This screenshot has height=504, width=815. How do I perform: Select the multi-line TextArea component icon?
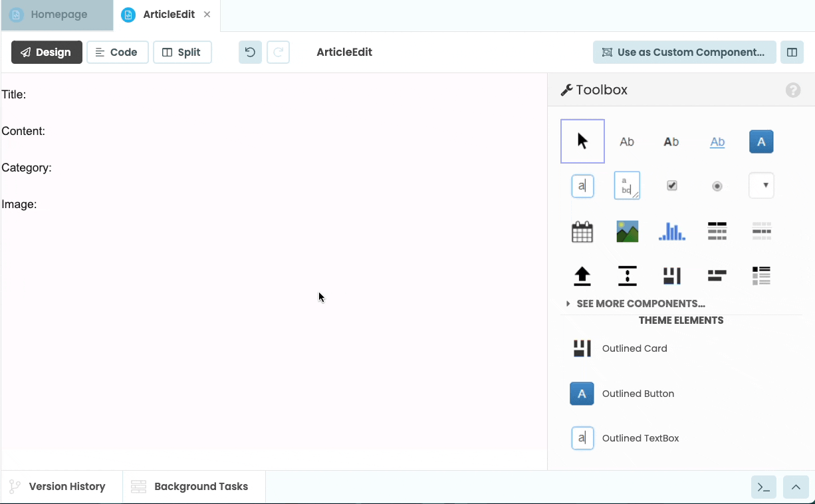[627, 186]
